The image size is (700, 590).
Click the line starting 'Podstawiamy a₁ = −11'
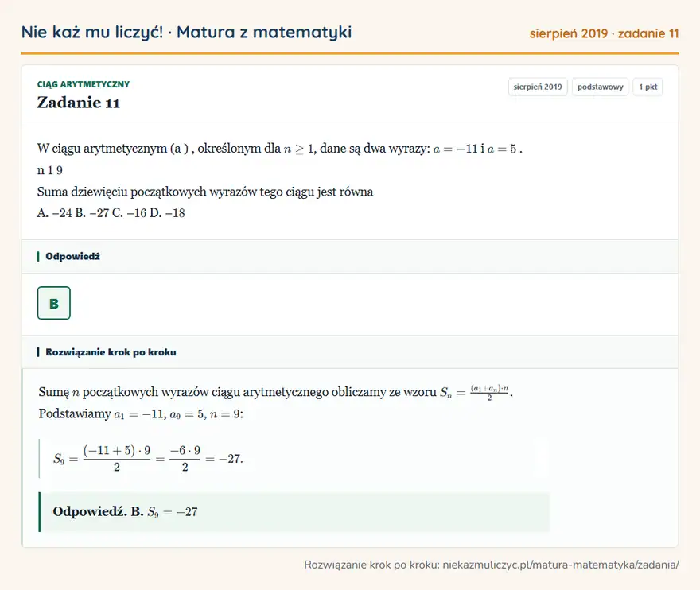coord(141,414)
